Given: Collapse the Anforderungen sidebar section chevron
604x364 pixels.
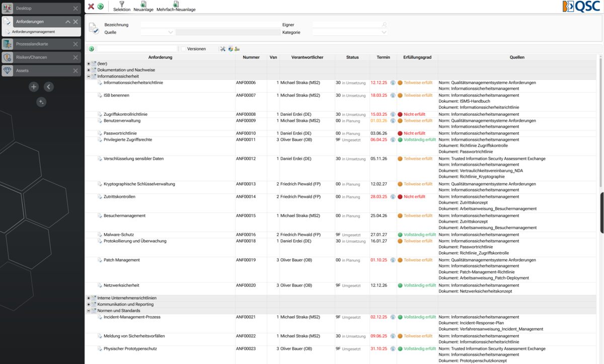Looking at the screenshot, I should point(68,22).
